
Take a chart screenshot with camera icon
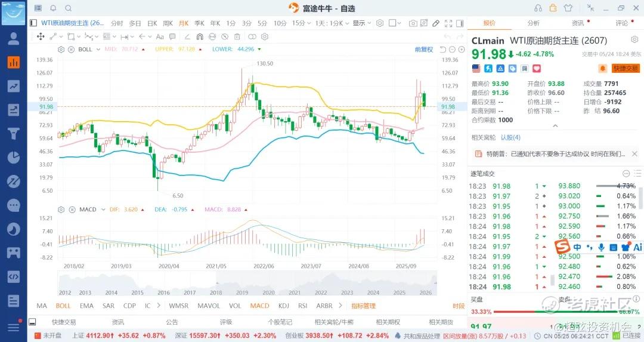(413, 23)
